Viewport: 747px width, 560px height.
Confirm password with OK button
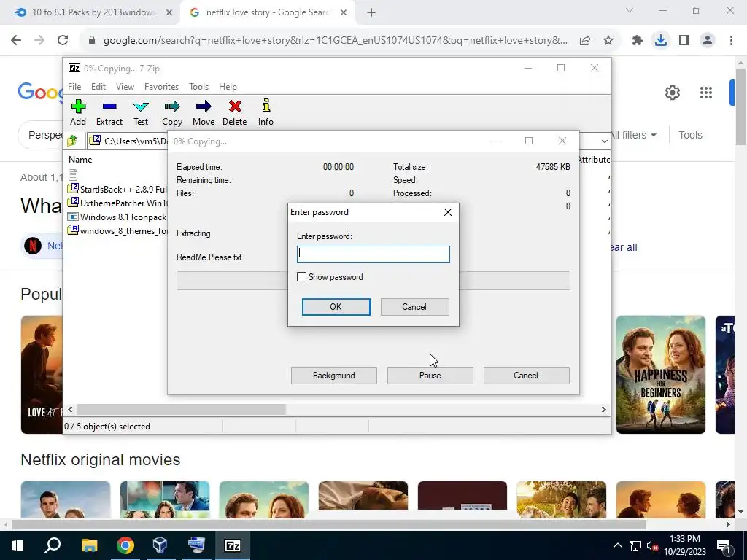(336, 307)
